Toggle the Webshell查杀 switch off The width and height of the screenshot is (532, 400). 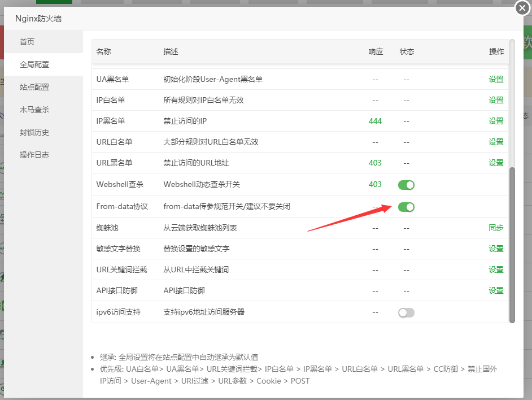[x=406, y=185]
